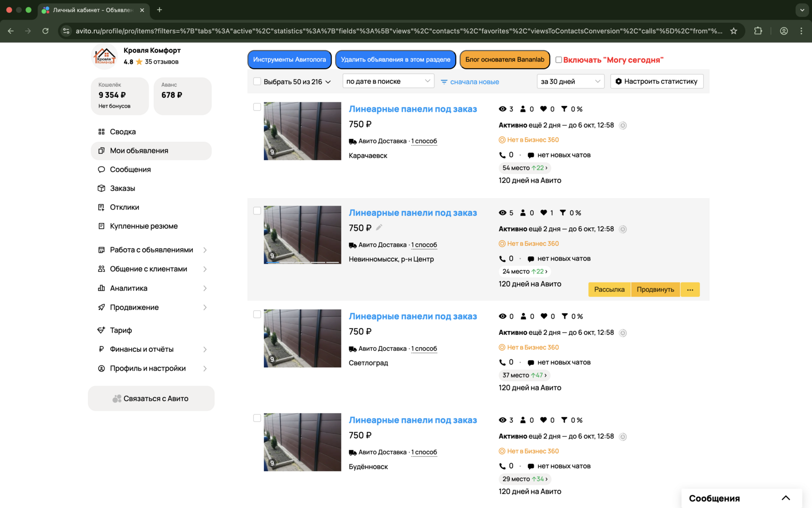Go back with the browser back arrow
The width and height of the screenshot is (812, 508).
point(11,31)
